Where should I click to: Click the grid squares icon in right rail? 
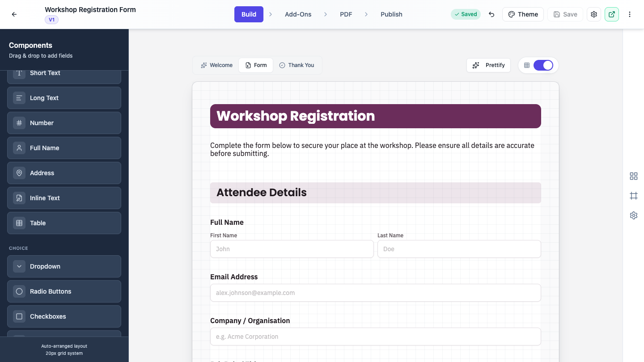pyautogui.click(x=634, y=176)
